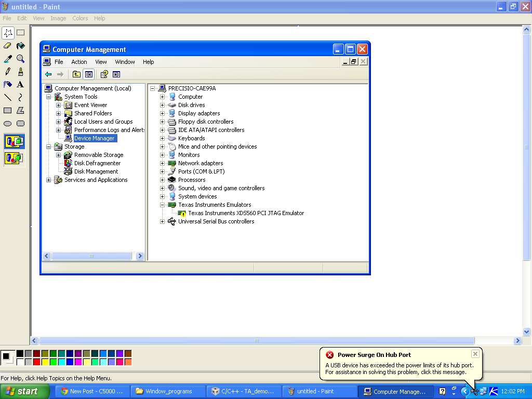Pick the yellow color swatch
Image resolution: width=532 pixels, height=399 pixels.
[45, 362]
